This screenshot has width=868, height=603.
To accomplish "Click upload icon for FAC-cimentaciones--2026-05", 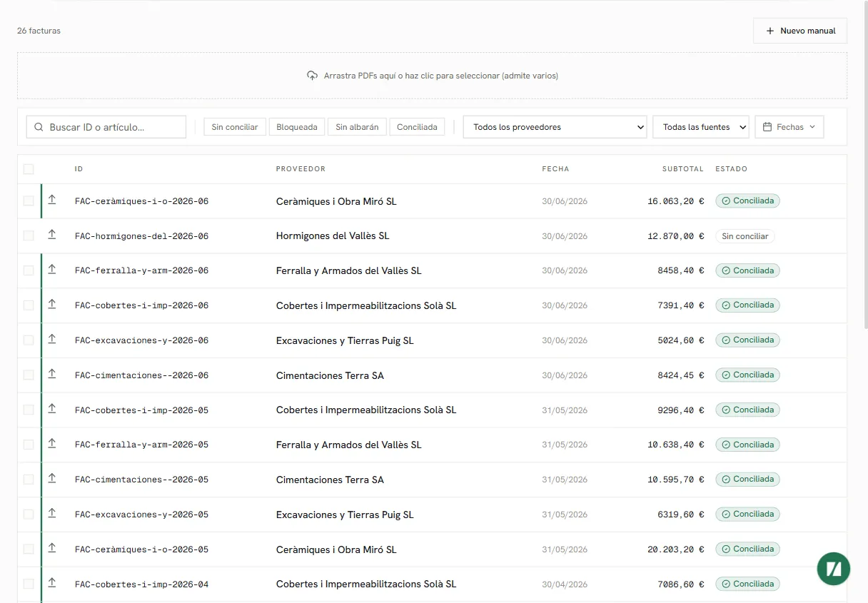I will coord(52,479).
